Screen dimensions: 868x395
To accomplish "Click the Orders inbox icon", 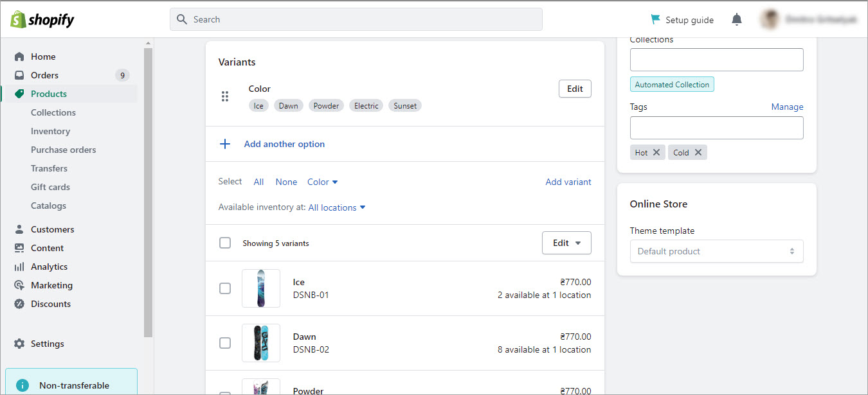I will [x=19, y=75].
